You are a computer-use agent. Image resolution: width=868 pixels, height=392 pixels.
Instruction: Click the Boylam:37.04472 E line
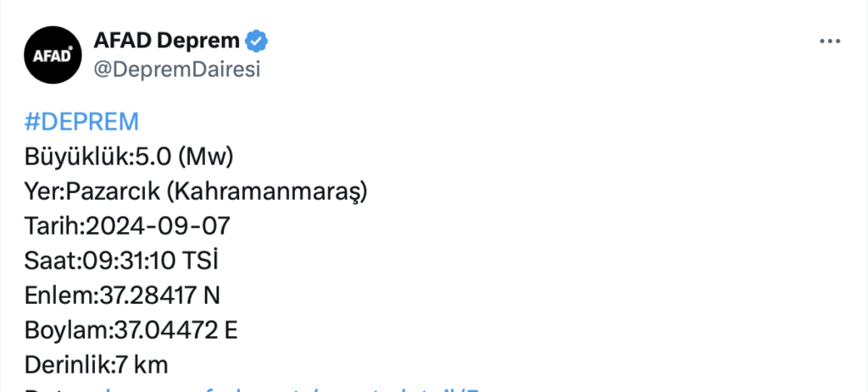(131, 330)
